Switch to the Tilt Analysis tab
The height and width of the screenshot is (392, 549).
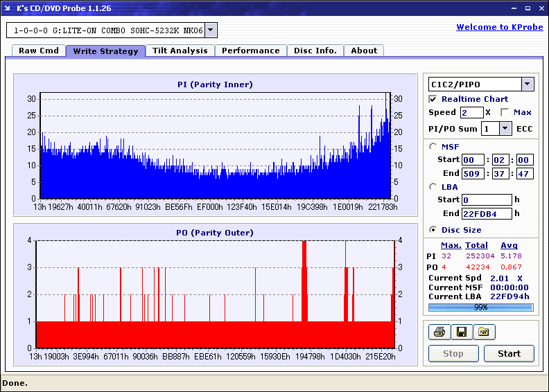[x=180, y=51]
